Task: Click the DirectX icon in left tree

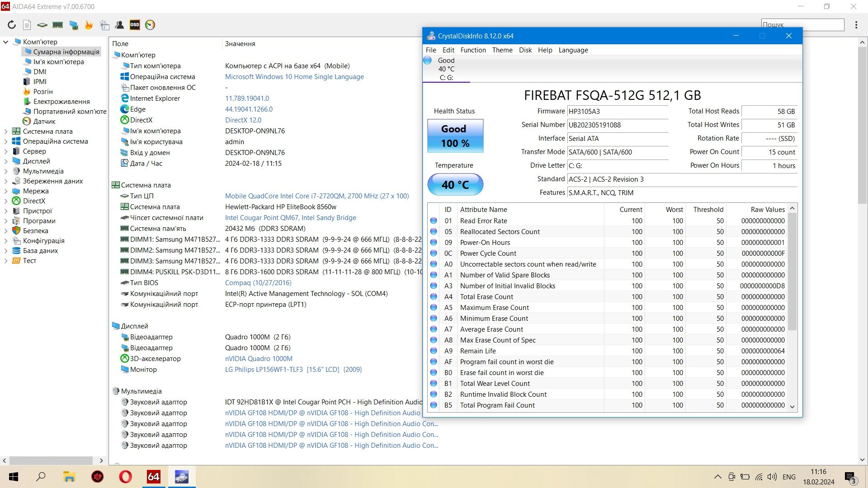Action: point(16,201)
